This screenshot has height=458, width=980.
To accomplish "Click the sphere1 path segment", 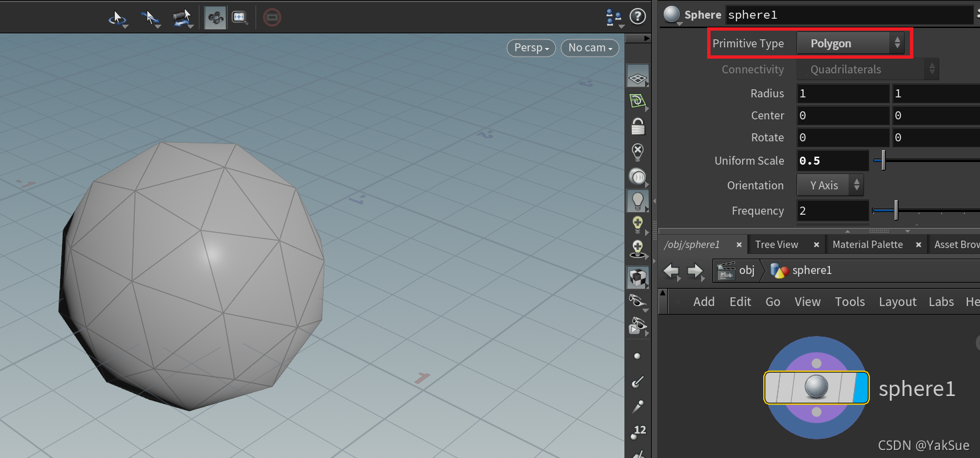I will [x=801, y=271].
